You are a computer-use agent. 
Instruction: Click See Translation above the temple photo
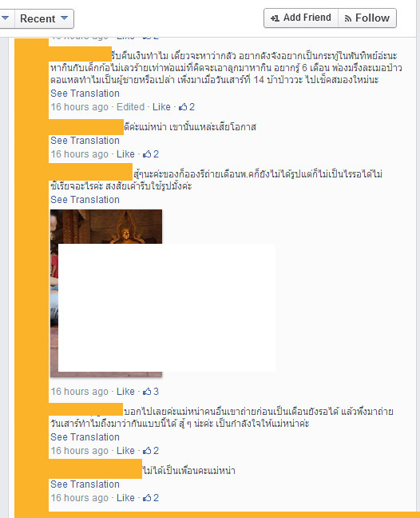coord(85,200)
